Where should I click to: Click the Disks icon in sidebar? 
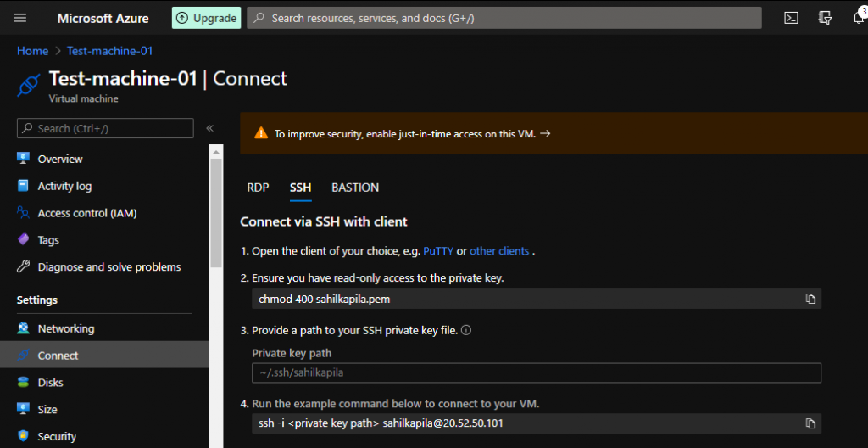pyautogui.click(x=24, y=383)
